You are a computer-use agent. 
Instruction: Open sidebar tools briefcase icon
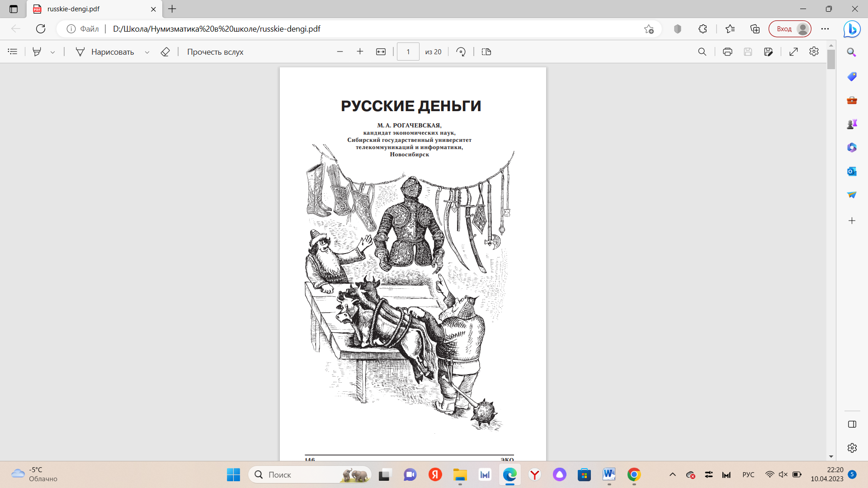852,100
